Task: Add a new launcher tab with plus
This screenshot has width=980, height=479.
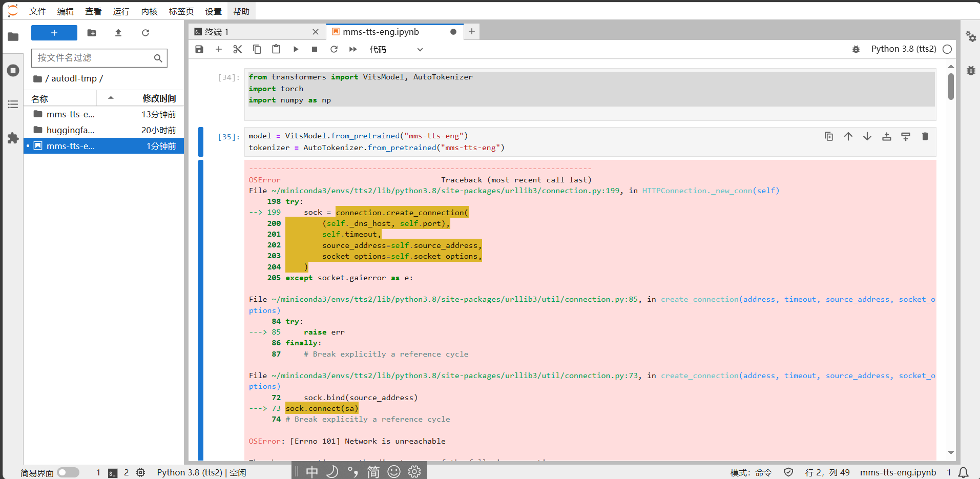Action: click(472, 32)
